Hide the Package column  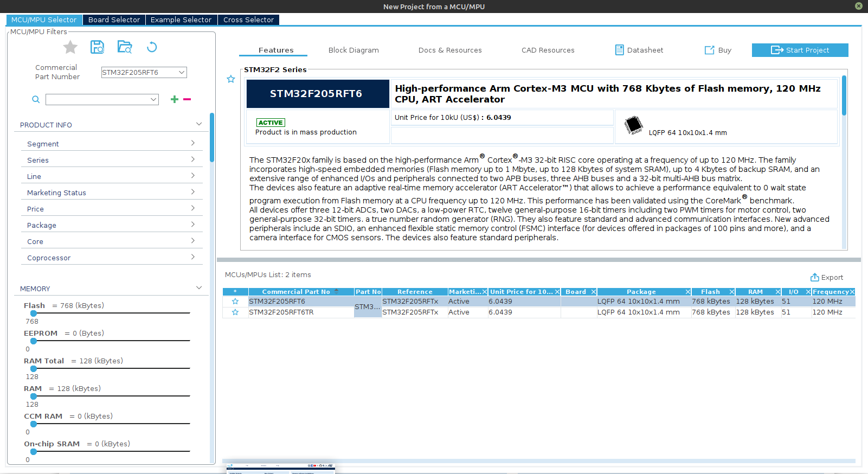click(688, 292)
